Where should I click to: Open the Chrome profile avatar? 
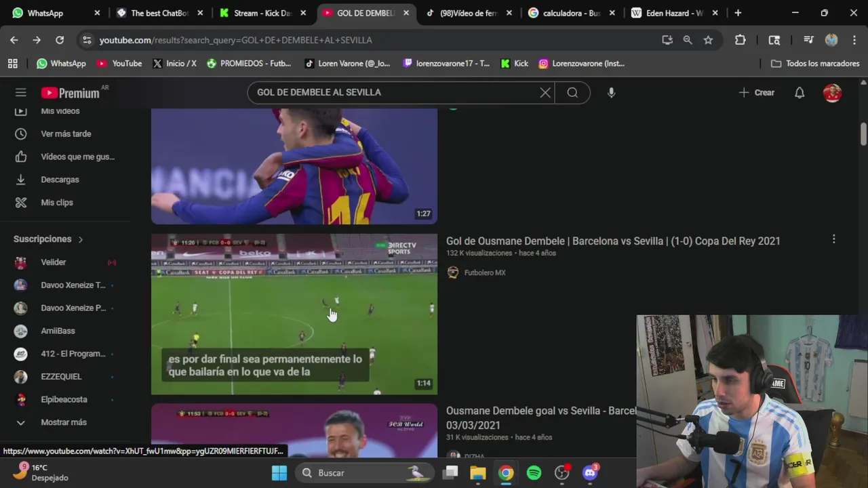point(831,40)
